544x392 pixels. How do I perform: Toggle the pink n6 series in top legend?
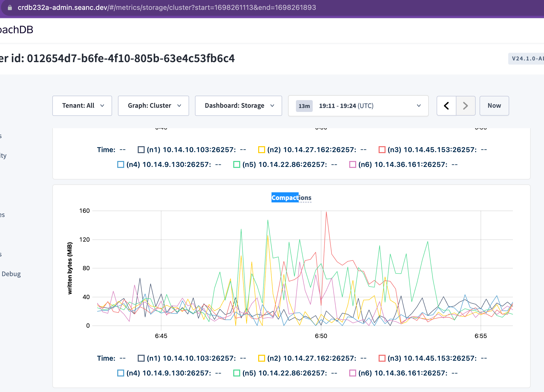tap(352, 164)
